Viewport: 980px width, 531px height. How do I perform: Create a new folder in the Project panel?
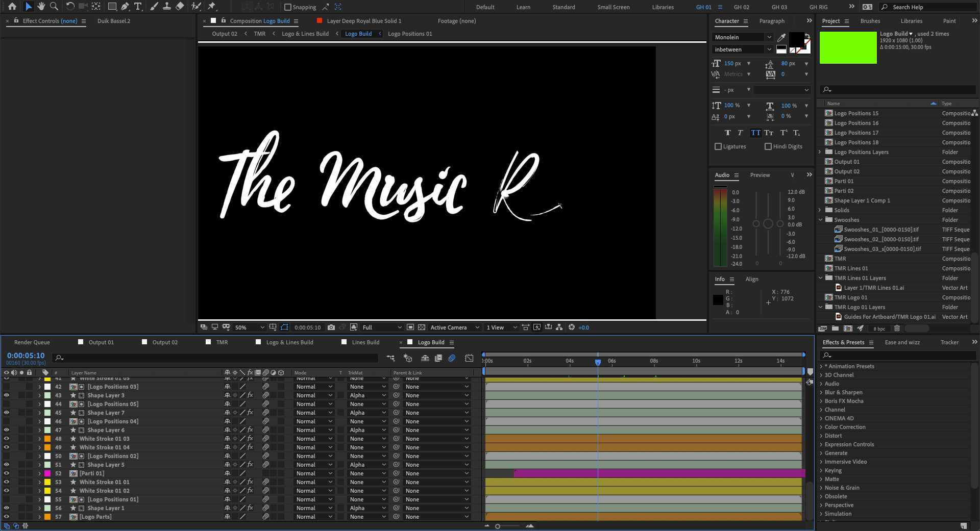(835, 328)
